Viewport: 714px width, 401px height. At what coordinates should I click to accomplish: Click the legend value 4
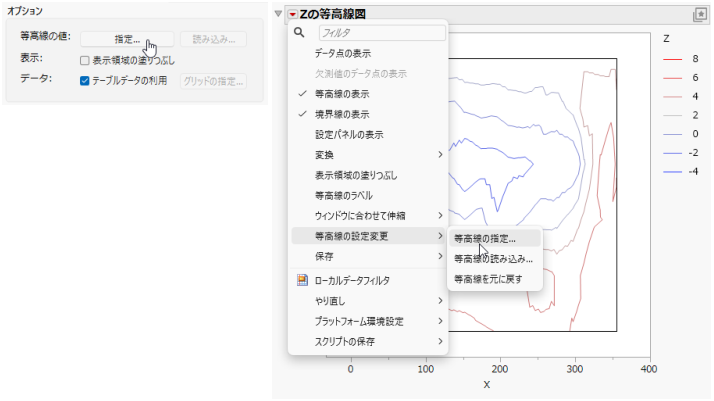695,96
